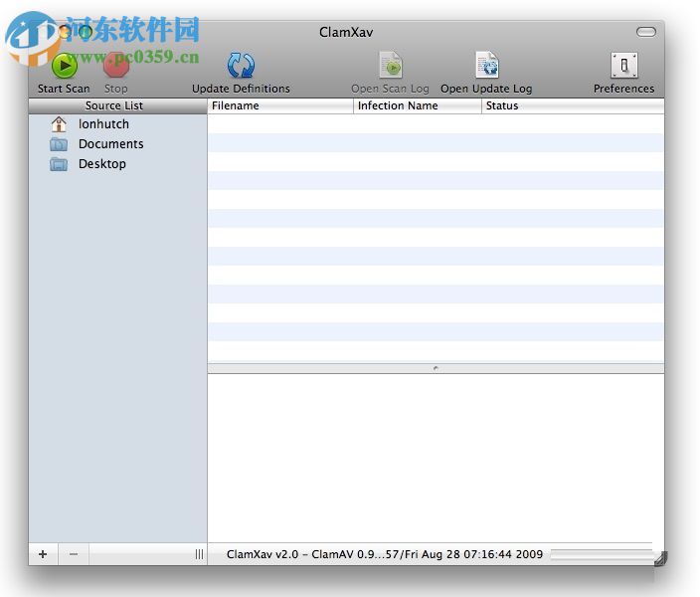This screenshot has height=597, width=700.
Task: Click the Open Update Log label
Action: (486, 89)
